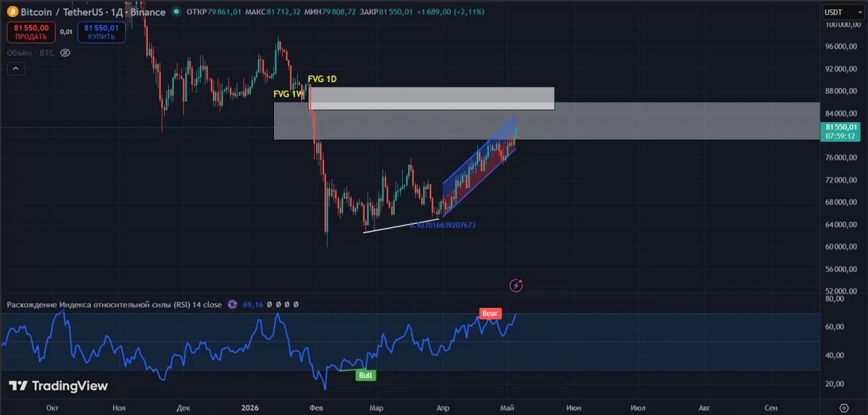This screenshot has width=868, height=415.
Task: Select the blue ascending channel drawing
Action: 479,166
